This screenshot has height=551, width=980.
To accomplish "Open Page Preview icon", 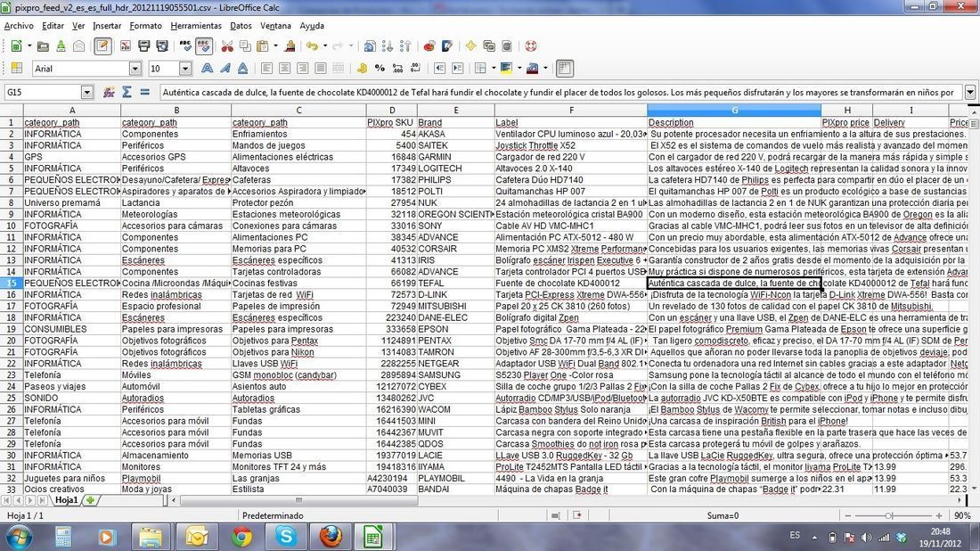I will (162, 45).
